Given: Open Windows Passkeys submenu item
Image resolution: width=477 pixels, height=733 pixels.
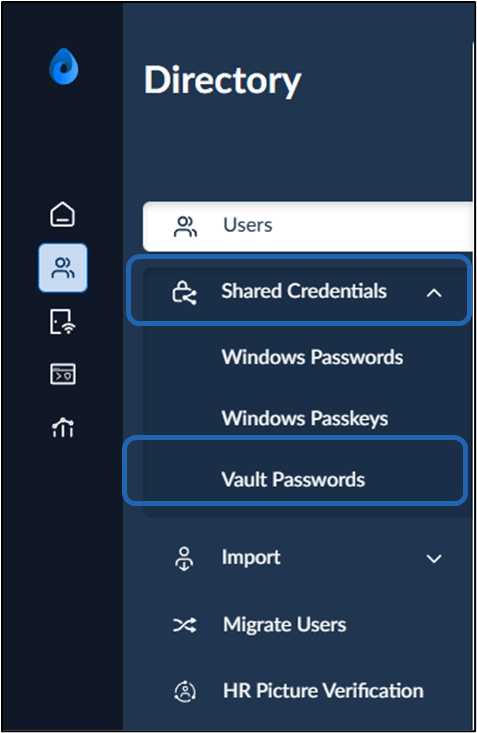Looking at the screenshot, I should tap(305, 418).
